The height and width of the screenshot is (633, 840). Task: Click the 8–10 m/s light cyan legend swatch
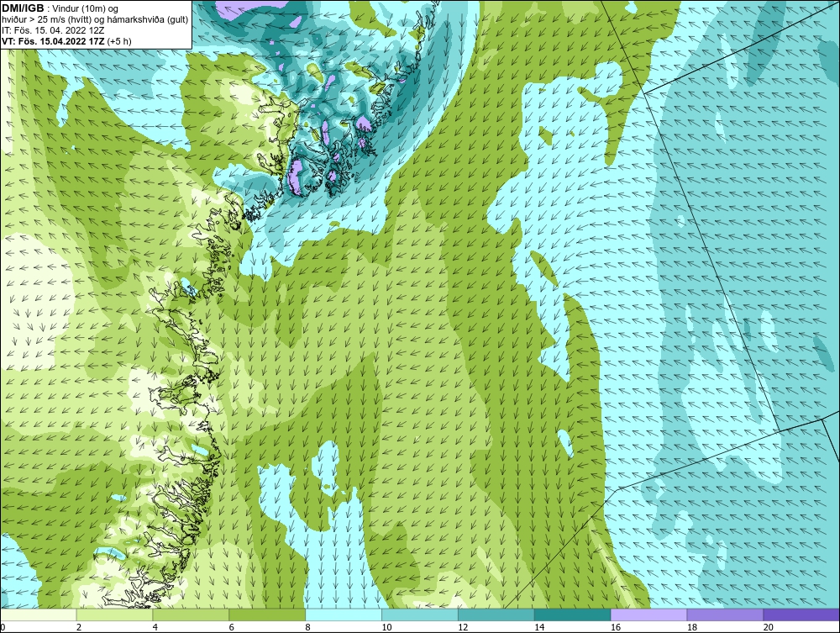tap(344, 615)
